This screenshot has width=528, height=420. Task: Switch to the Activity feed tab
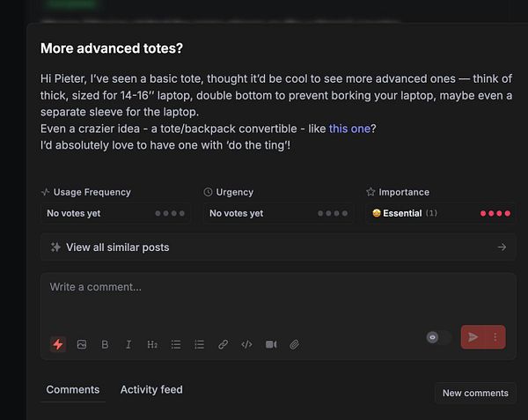(151, 389)
